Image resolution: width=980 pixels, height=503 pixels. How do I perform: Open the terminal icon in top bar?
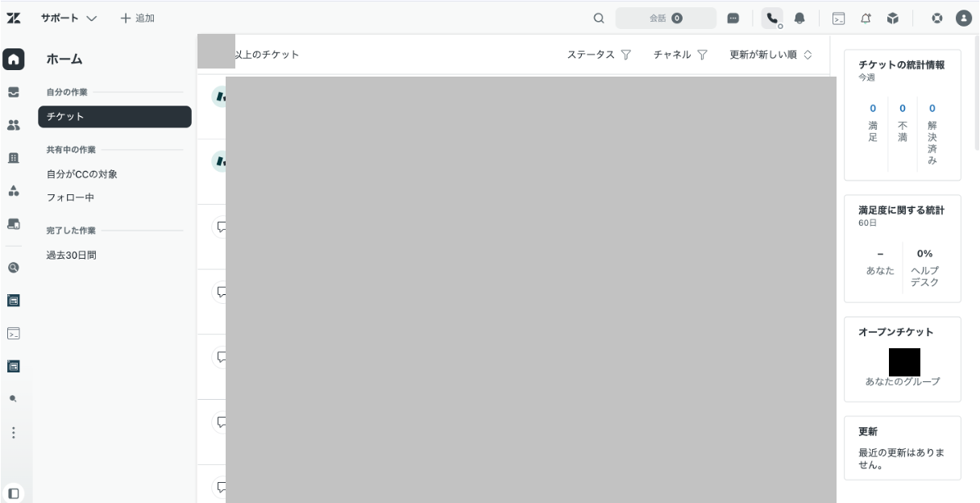point(838,18)
